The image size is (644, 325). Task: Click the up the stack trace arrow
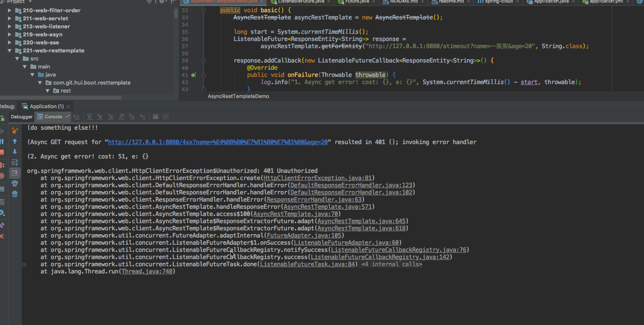click(x=15, y=141)
